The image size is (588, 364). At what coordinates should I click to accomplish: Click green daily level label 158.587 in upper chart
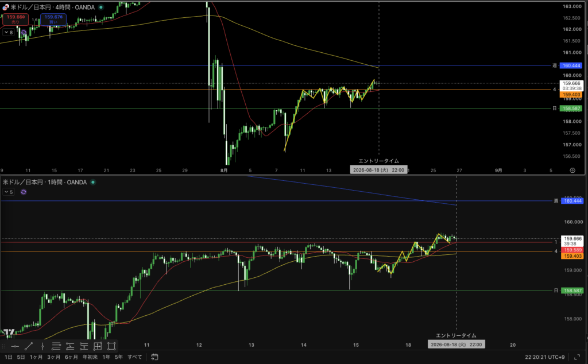[571, 109]
